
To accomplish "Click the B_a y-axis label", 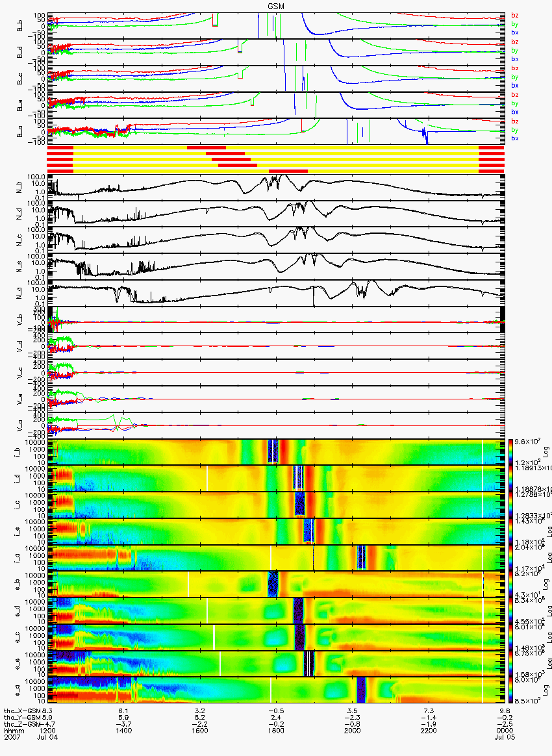I will tap(20, 132).
